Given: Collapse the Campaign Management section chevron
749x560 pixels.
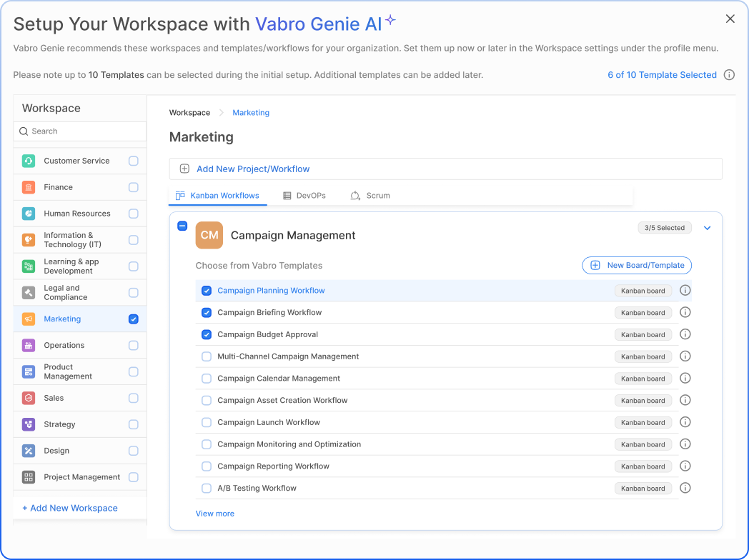Looking at the screenshot, I should point(708,229).
